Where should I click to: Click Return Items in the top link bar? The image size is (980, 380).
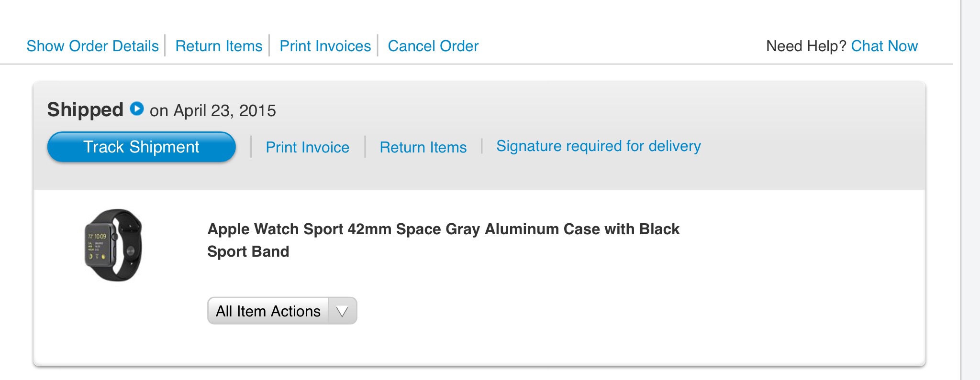tap(219, 46)
